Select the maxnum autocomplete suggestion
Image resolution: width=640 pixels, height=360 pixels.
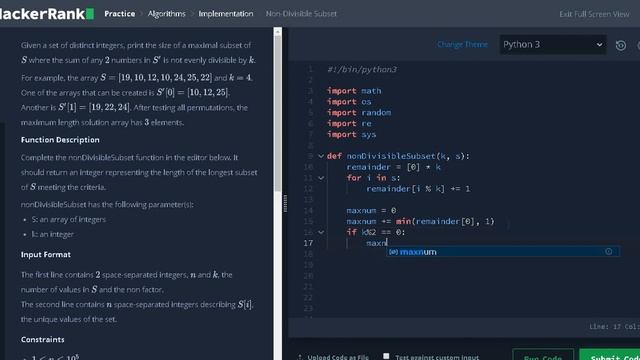[x=503, y=252]
